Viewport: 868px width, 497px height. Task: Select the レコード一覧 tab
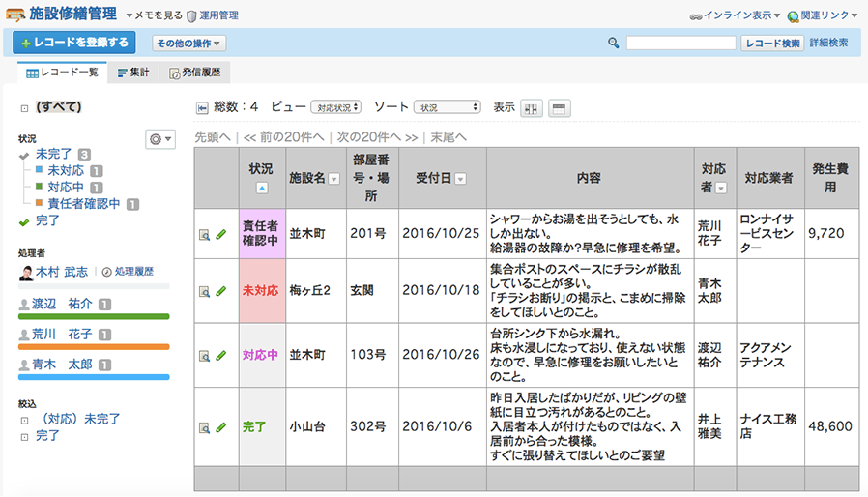62,73
